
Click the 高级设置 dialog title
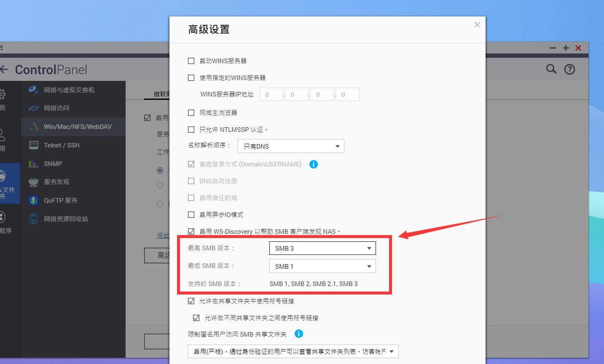coord(209,29)
